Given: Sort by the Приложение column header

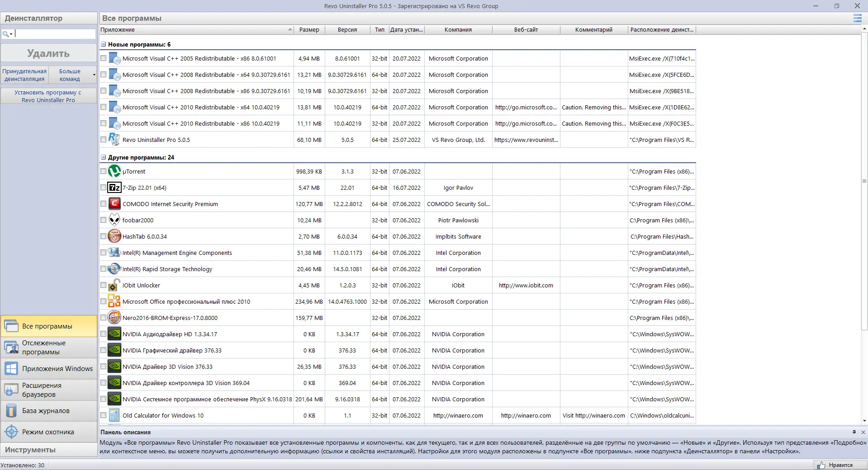Looking at the screenshot, I should [x=196, y=29].
